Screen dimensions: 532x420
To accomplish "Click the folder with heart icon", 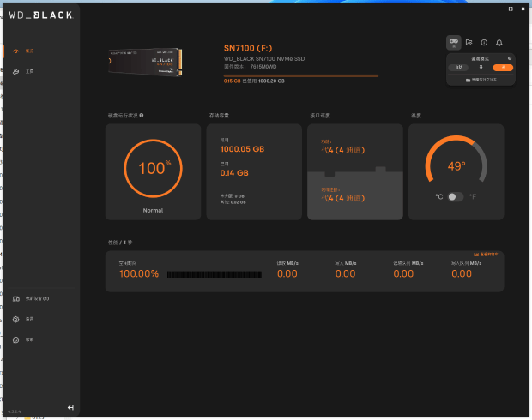I will tap(469, 42).
